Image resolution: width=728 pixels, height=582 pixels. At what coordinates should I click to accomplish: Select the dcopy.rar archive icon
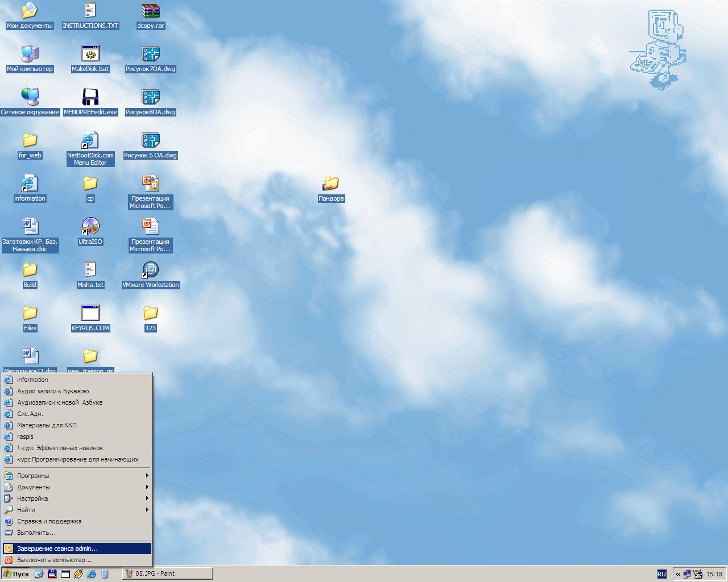click(150, 11)
